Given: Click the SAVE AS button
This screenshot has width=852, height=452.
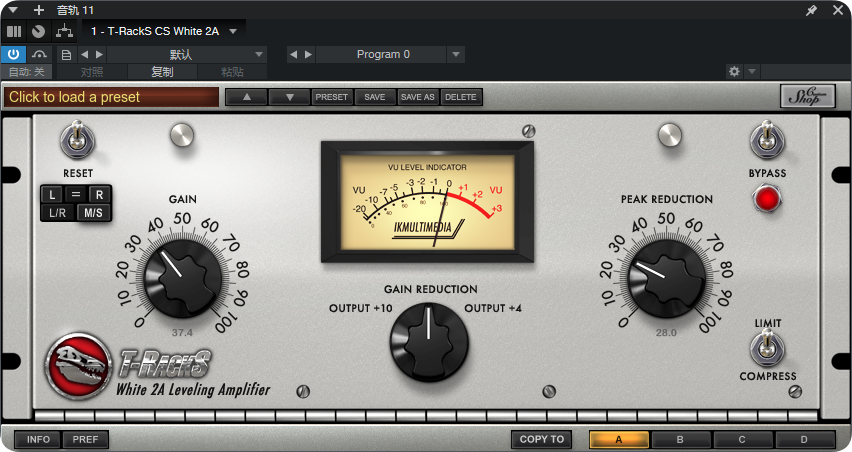Looking at the screenshot, I should pos(417,97).
